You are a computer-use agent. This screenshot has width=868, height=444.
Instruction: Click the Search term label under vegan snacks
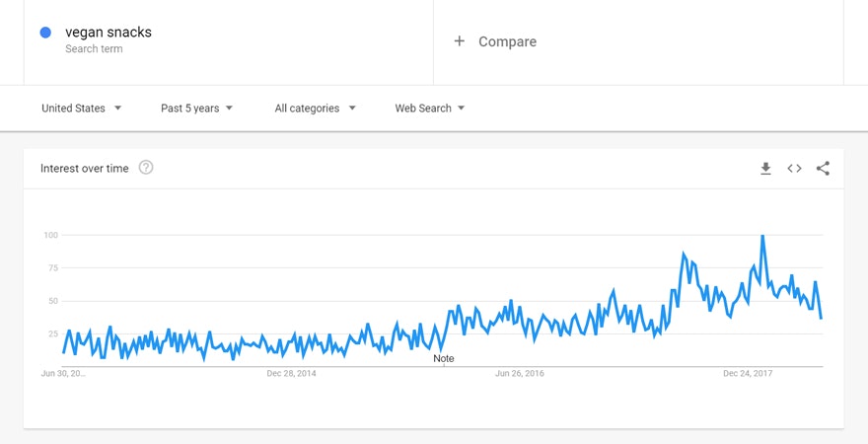(x=94, y=49)
